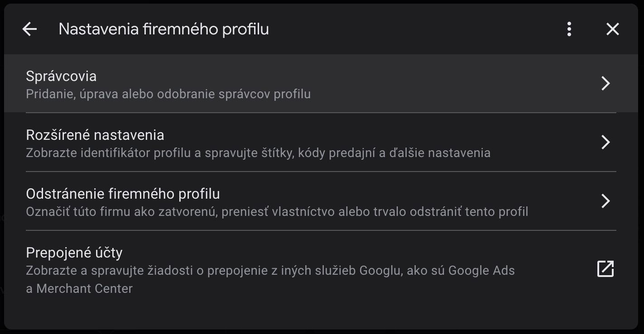Click the "Zobrazte identifikátor profilu" description text
Viewport: 644px width, 334px height.
107,153
